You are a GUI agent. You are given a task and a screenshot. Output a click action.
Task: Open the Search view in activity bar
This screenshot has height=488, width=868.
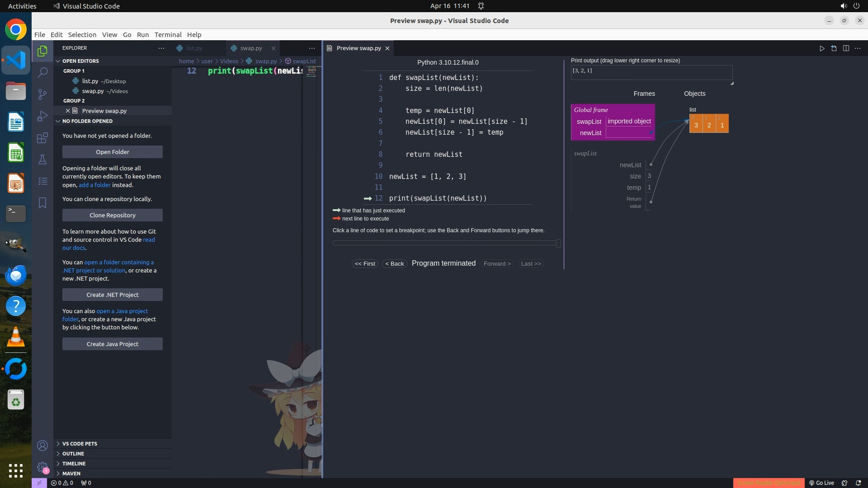42,72
